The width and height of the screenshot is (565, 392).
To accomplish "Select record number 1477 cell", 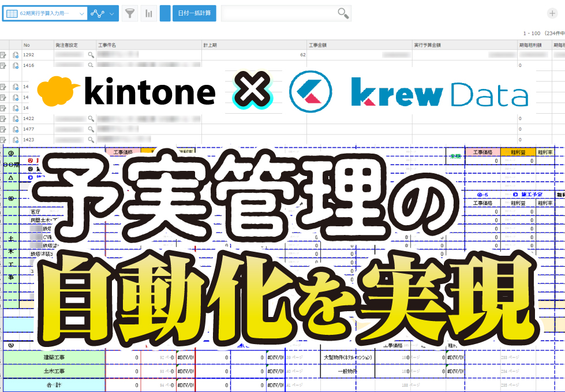I will click(38, 129).
